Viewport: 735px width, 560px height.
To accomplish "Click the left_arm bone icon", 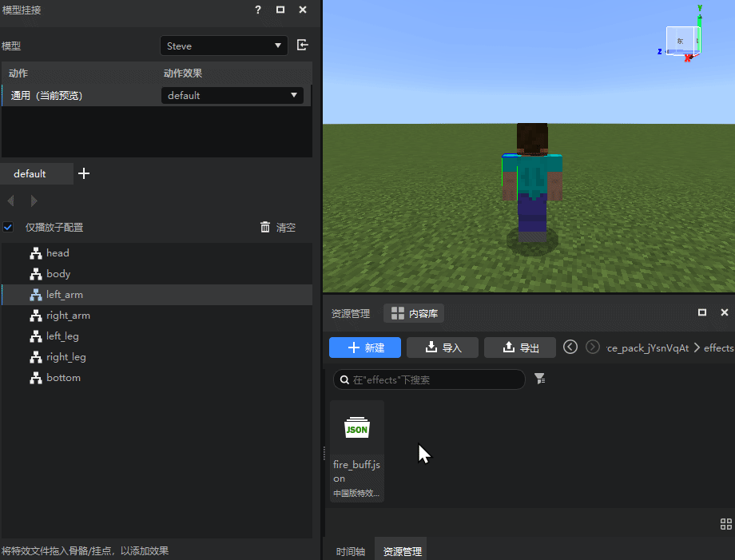I will [x=36, y=295].
